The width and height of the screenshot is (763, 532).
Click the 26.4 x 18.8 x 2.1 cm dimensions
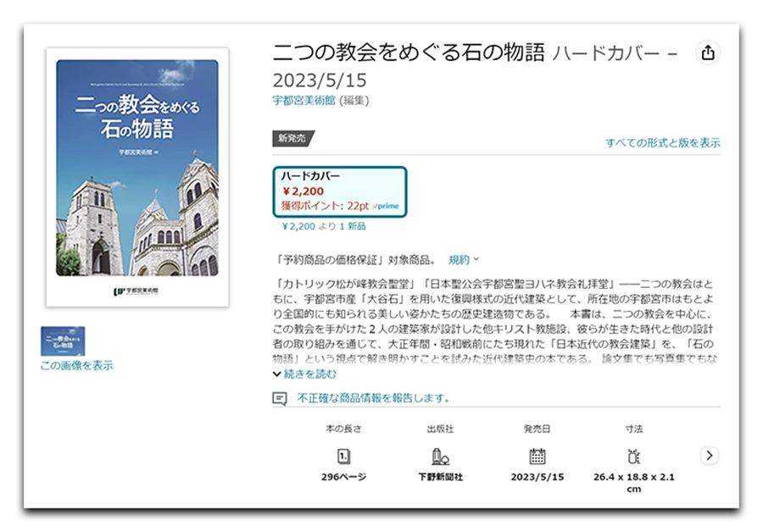coord(633,483)
